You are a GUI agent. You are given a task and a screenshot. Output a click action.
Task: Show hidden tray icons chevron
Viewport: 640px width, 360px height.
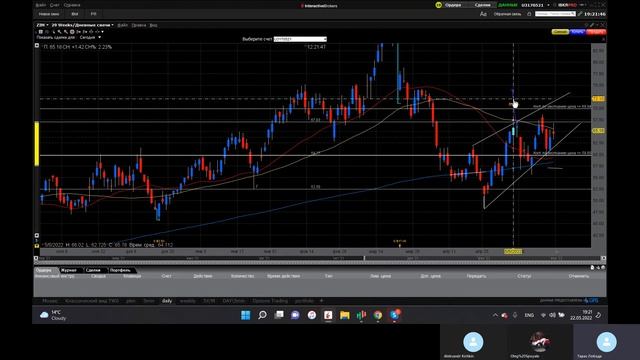click(x=495, y=315)
